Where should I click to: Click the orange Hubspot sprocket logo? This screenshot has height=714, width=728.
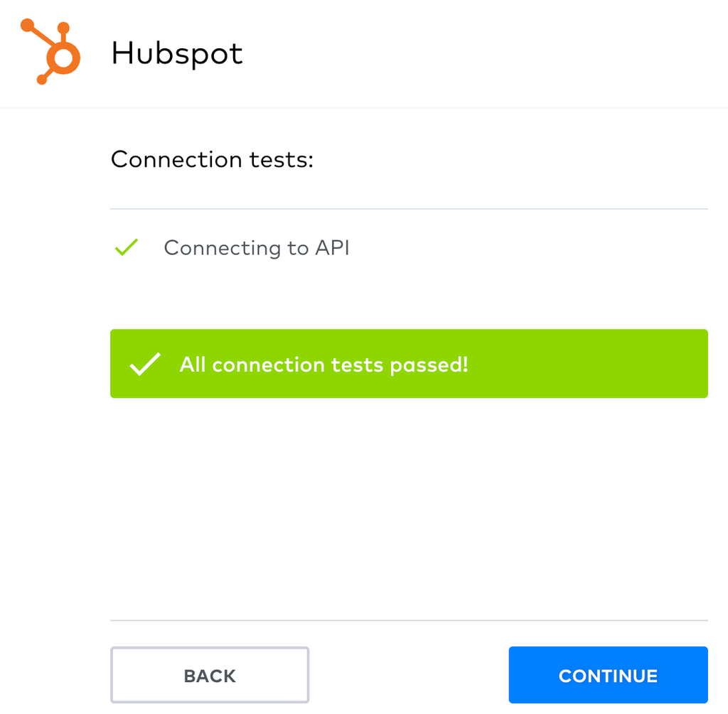coord(50,51)
